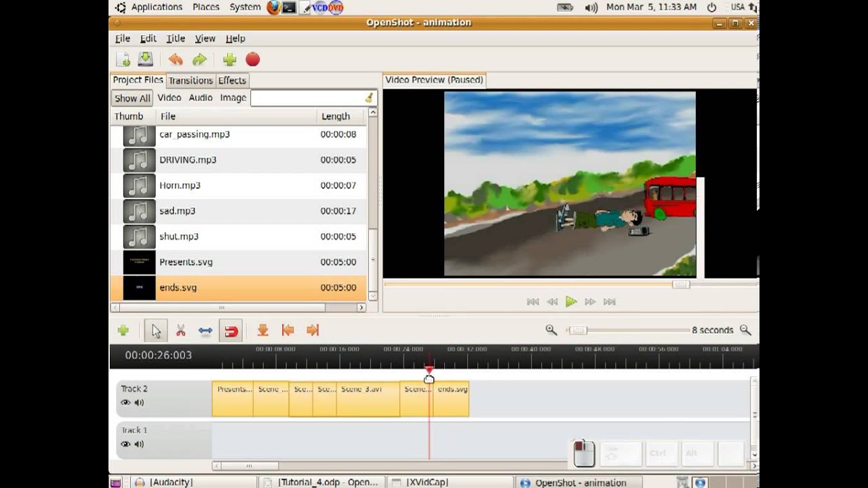Click the red playhead marker
Screen dimensions: 868x488
[x=429, y=370]
